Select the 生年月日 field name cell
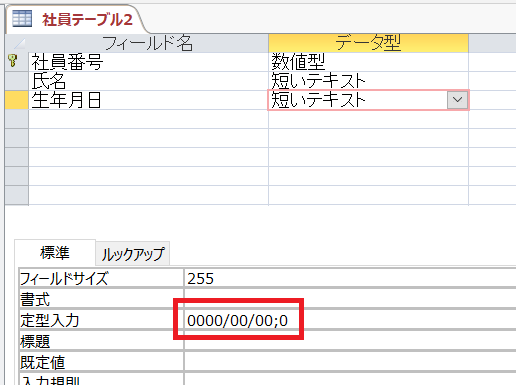The image size is (516, 385). 148,100
